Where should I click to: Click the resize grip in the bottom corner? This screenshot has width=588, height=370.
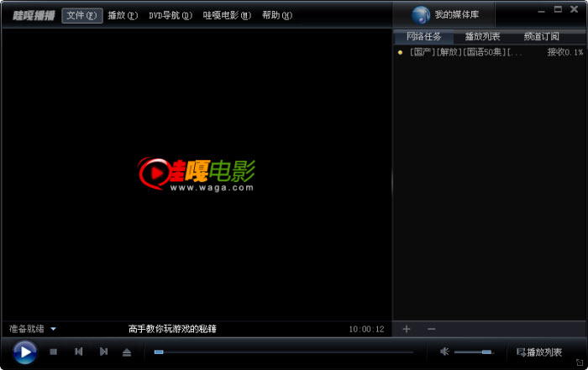580,362
